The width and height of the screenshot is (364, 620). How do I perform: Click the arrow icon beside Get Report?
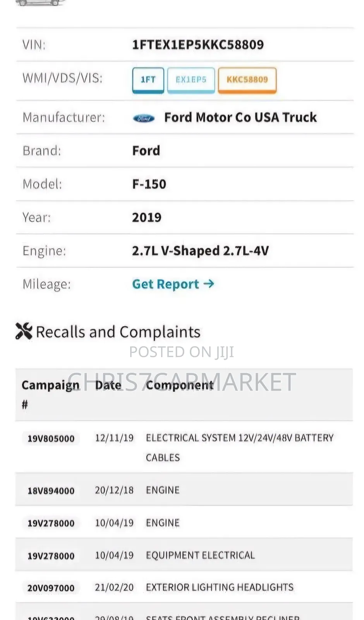coord(208,284)
